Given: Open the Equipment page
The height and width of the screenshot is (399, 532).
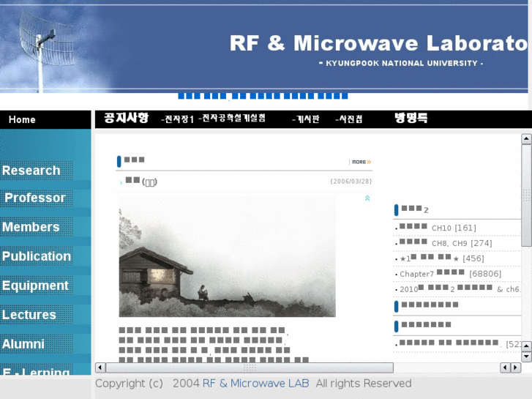Looking at the screenshot, I should 37,286.
